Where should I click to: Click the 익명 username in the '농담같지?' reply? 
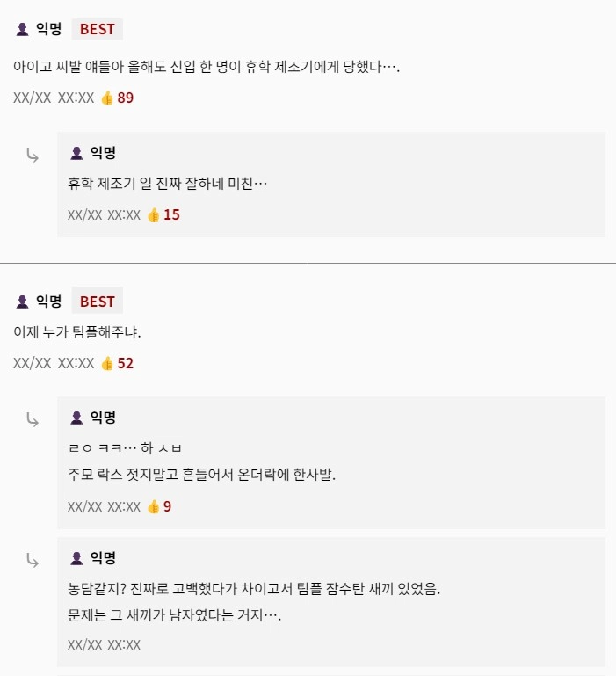103,558
